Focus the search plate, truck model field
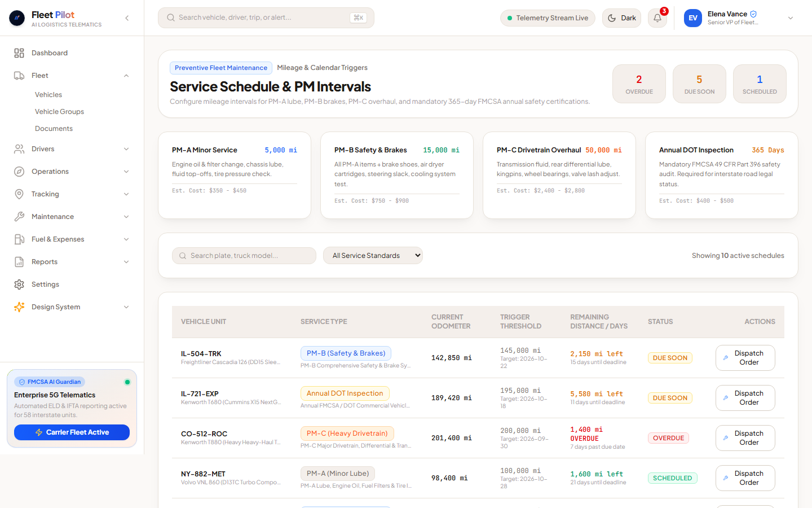 244,256
